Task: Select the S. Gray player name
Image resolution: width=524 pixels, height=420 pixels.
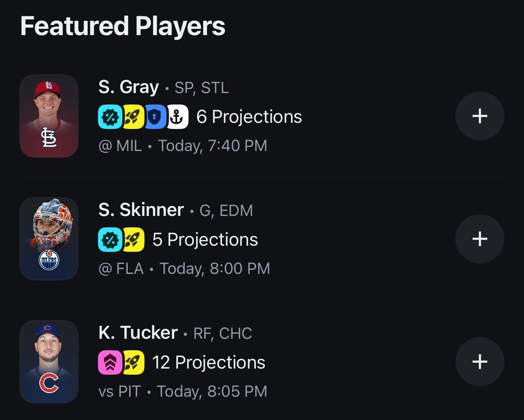Action: tap(129, 87)
